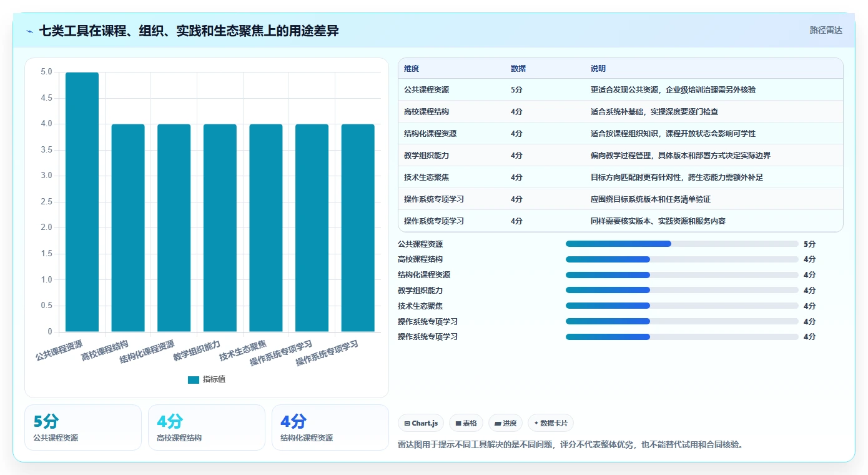Click the 0.5 tick on the chart's y-axis
The width and height of the screenshot is (868, 475).
pyautogui.click(x=47, y=306)
